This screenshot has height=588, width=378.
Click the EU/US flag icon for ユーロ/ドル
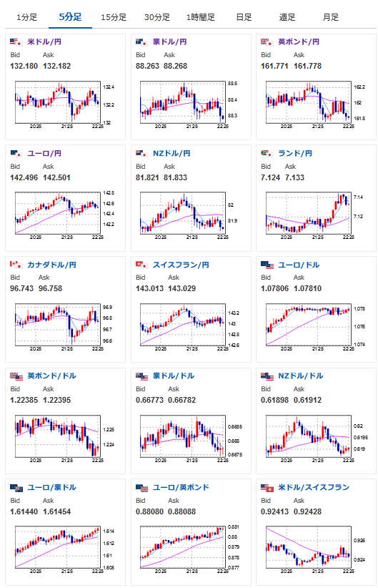(267, 265)
